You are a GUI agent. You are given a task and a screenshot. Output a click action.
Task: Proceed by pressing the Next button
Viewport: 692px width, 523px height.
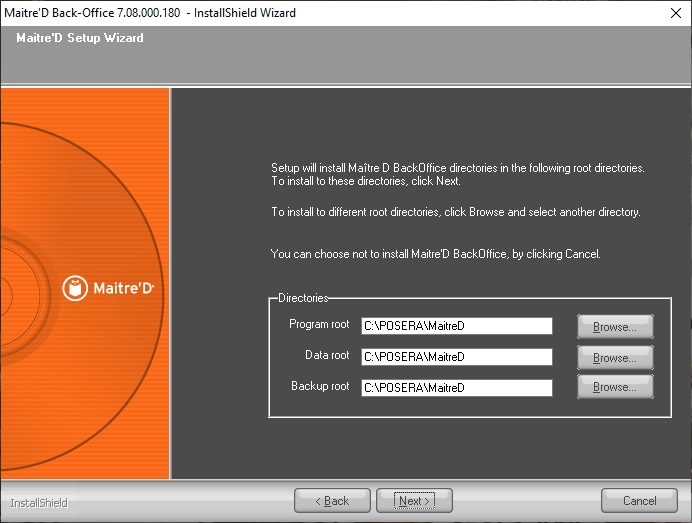click(x=414, y=500)
